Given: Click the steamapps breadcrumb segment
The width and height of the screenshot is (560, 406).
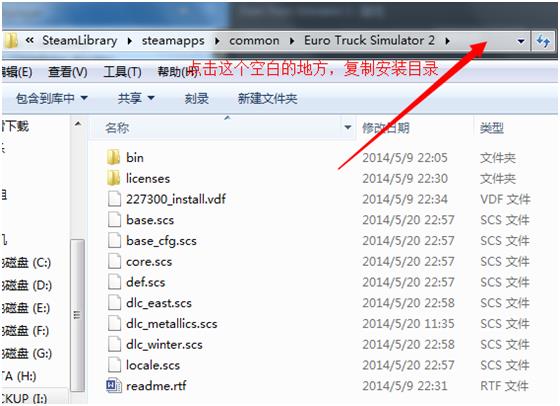Looking at the screenshot, I should click(173, 41).
